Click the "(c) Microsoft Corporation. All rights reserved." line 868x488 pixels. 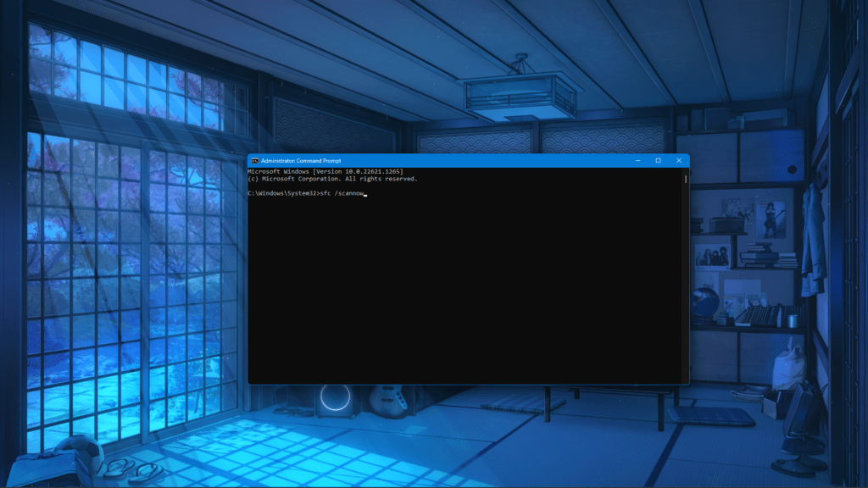332,179
